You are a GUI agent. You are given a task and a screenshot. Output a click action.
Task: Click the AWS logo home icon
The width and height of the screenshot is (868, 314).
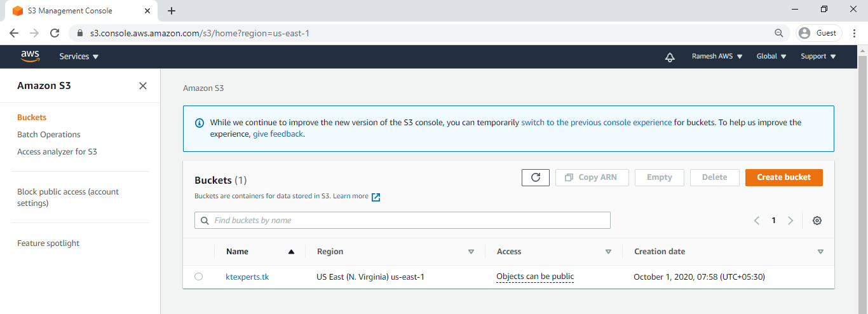[x=30, y=57]
